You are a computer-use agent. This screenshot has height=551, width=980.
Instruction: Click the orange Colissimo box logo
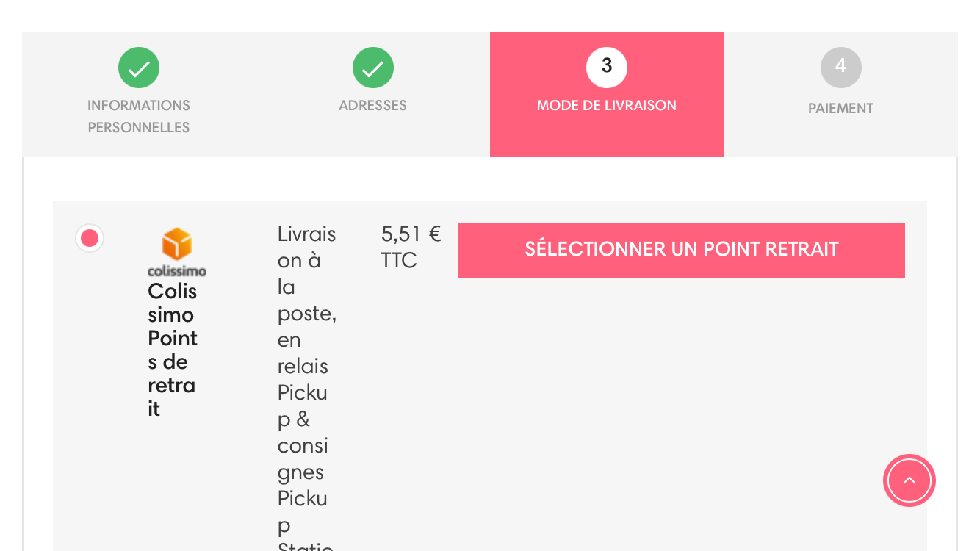pyautogui.click(x=177, y=244)
